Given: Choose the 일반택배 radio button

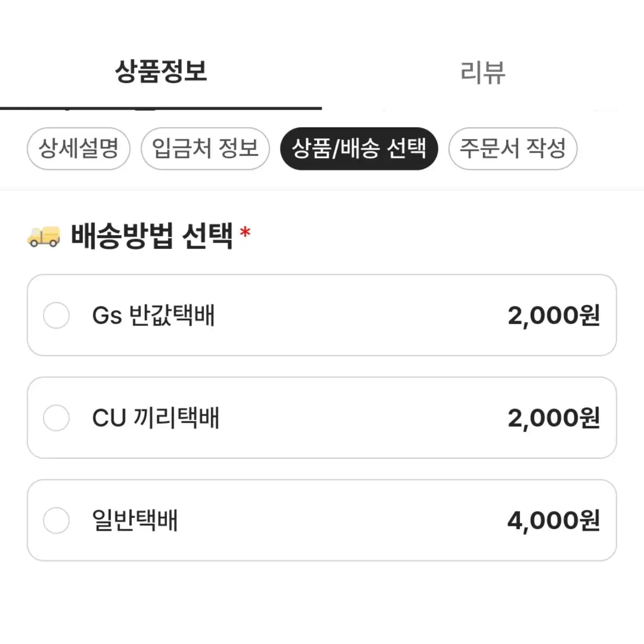Looking at the screenshot, I should (x=56, y=521).
